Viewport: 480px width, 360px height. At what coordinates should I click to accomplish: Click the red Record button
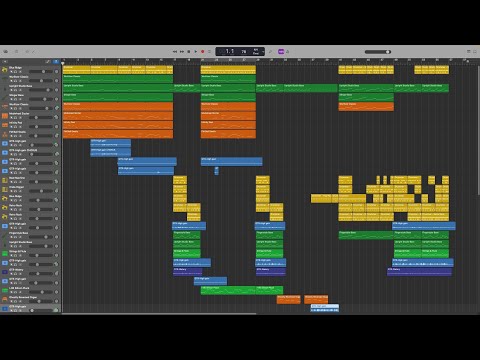pyautogui.click(x=202, y=52)
